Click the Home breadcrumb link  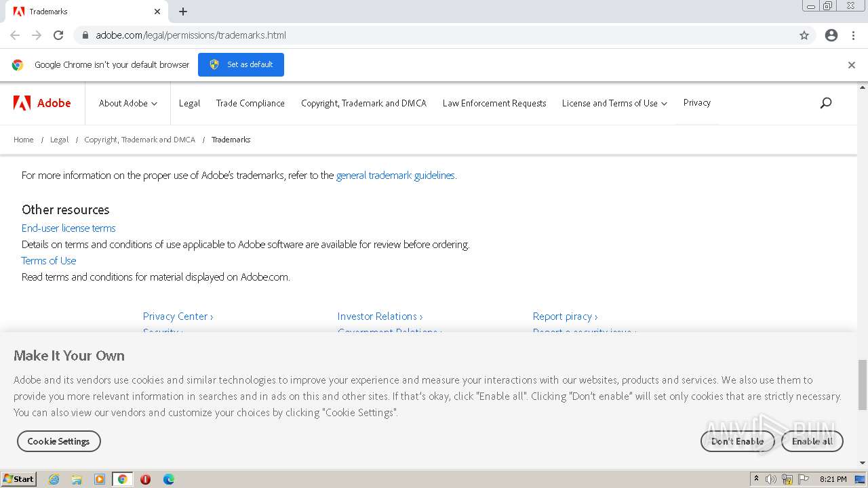point(24,140)
